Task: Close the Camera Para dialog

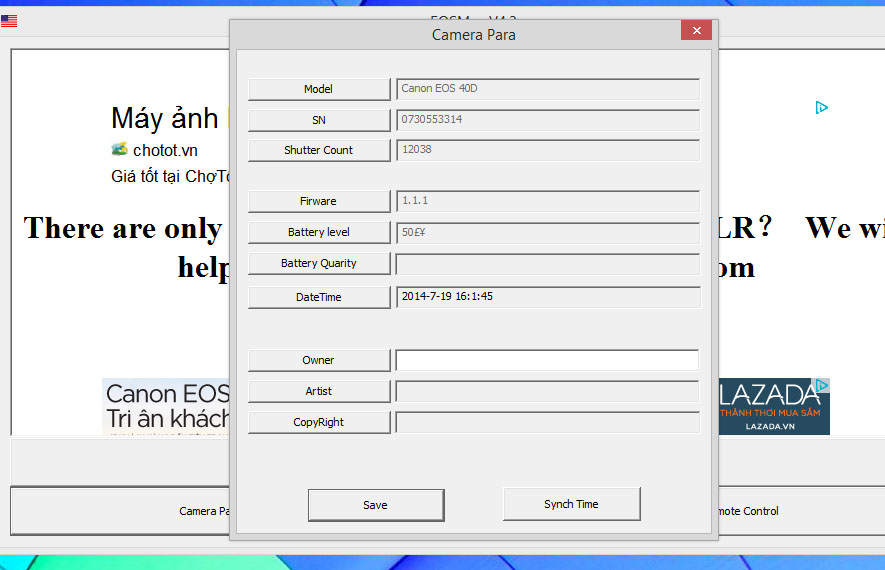Action: coord(696,30)
